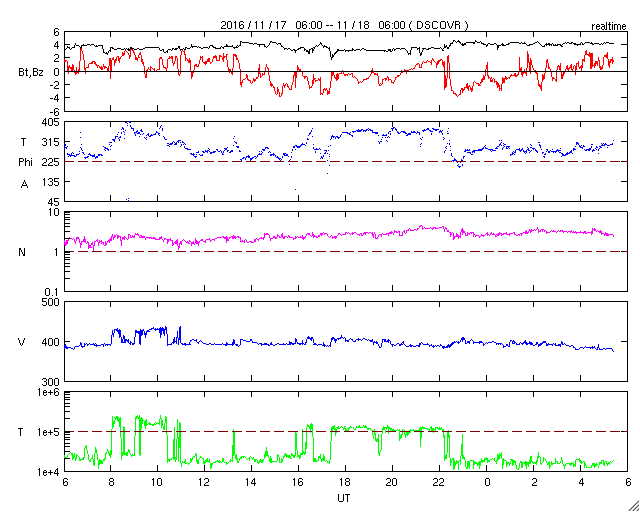Click the "135" tick on Phi axis
The image size is (640, 512).
tap(51, 182)
